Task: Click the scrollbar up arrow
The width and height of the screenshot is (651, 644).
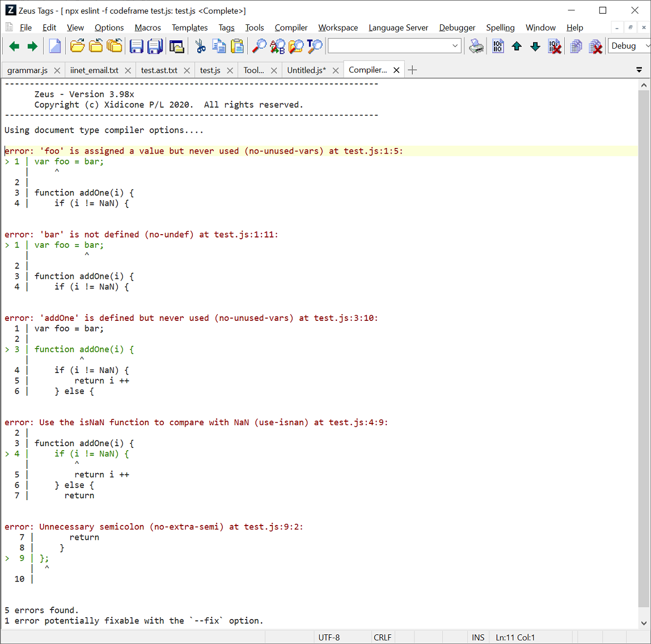Action: coord(644,85)
